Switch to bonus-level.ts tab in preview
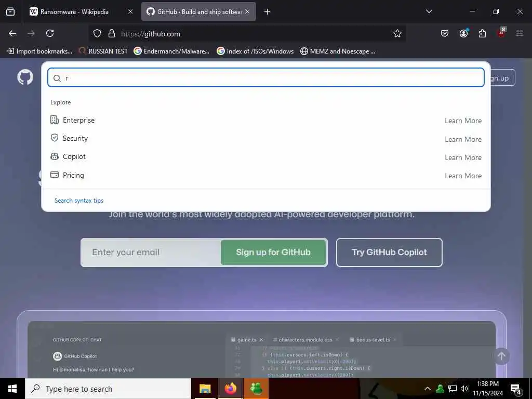The image size is (532, 399). pyautogui.click(x=373, y=340)
